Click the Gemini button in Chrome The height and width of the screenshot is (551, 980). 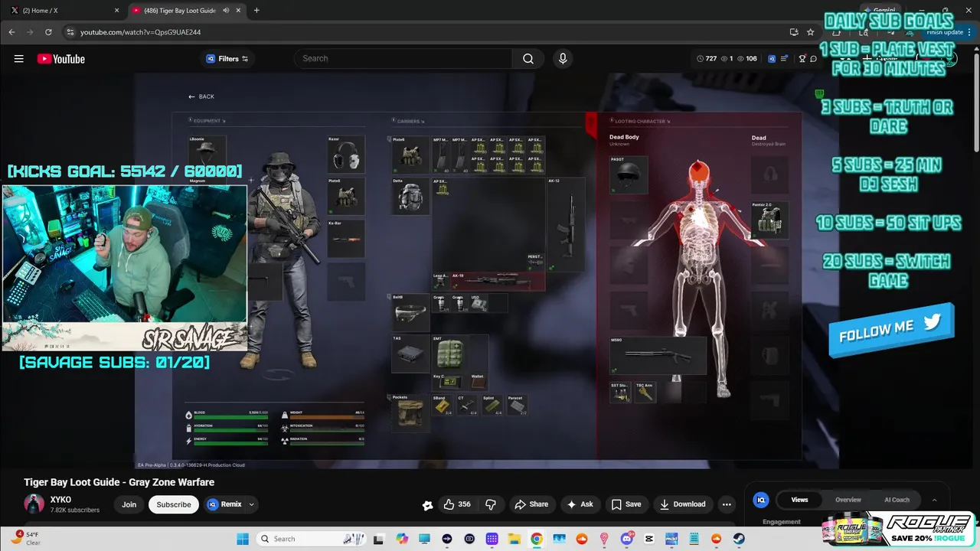coord(879,11)
